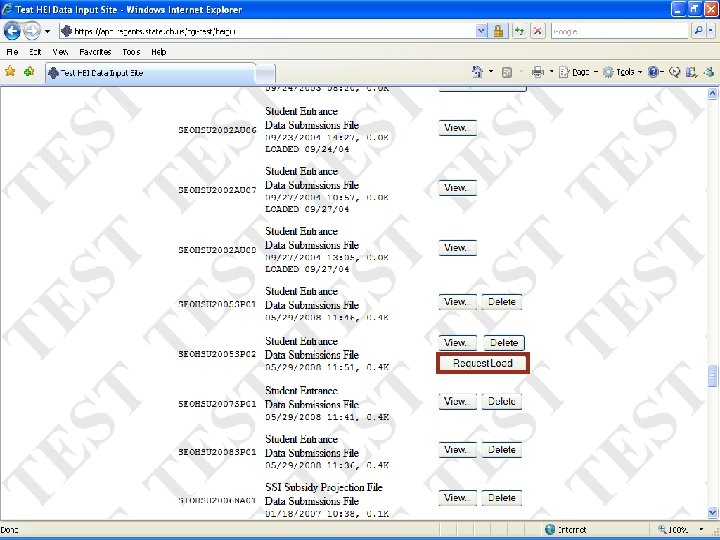Click the IE logo in title bar
The height and width of the screenshot is (540, 720).
[7, 9]
